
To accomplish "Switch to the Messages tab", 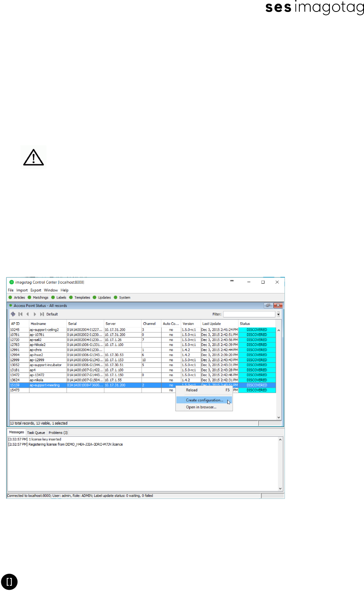I will (x=16, y=432).
